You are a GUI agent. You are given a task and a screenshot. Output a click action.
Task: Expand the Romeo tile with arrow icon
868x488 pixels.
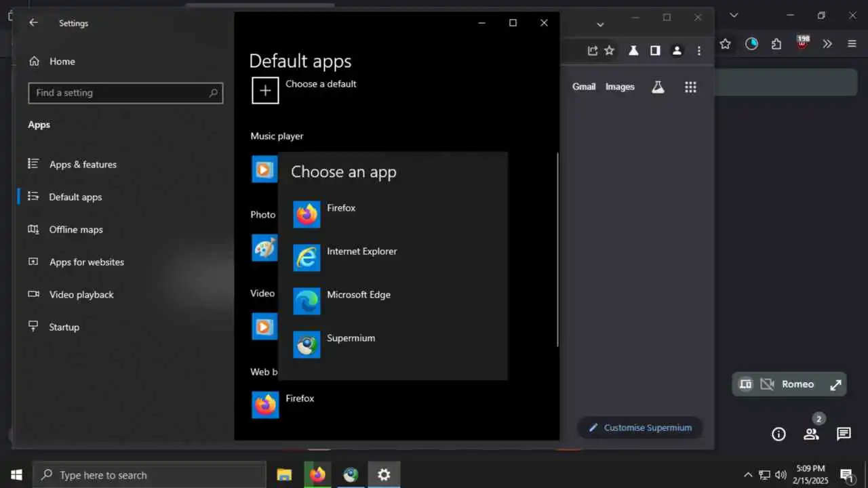pos(835,384)
